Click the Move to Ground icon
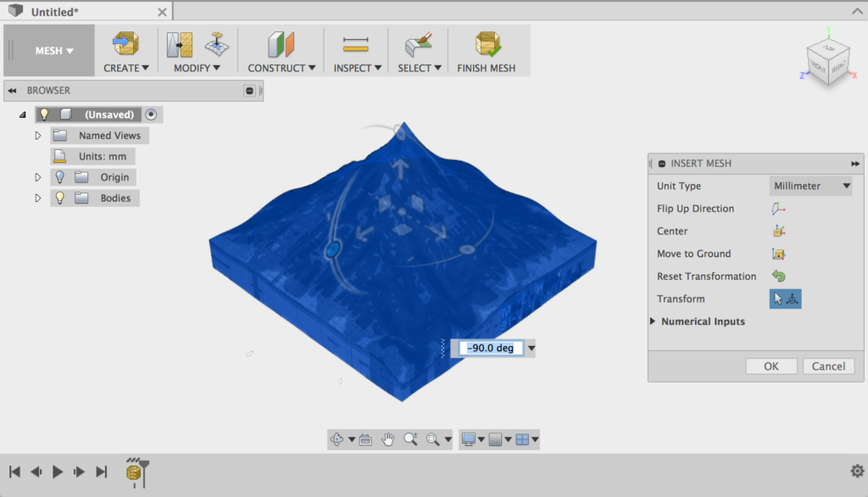The image size is (868, 497). pyautogui.click(x=779, y=254)
